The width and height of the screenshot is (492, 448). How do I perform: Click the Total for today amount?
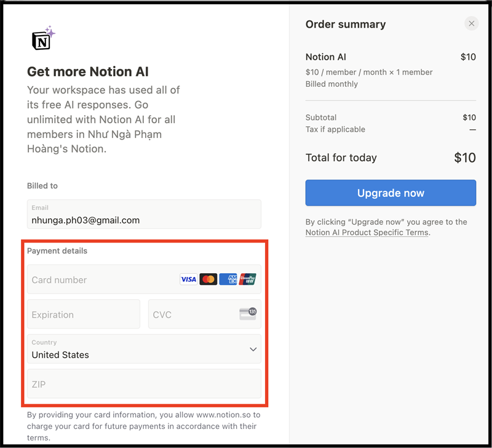(465, 158)
